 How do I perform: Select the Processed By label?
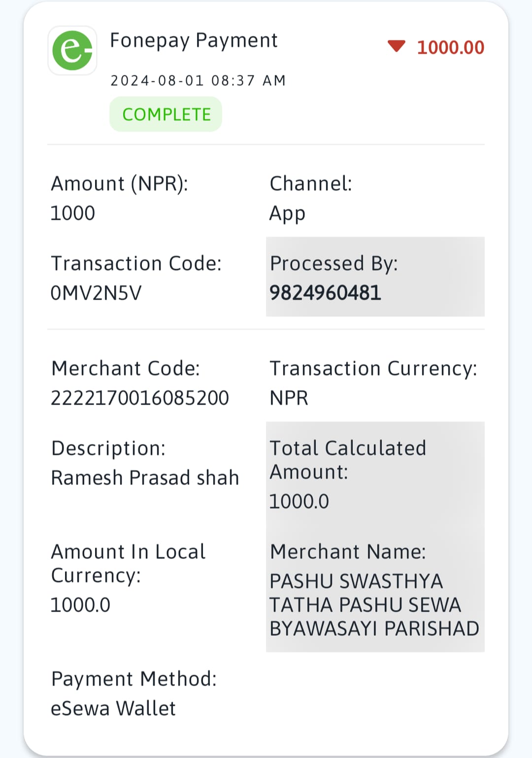pyautogui.click(x=334, y=264)
